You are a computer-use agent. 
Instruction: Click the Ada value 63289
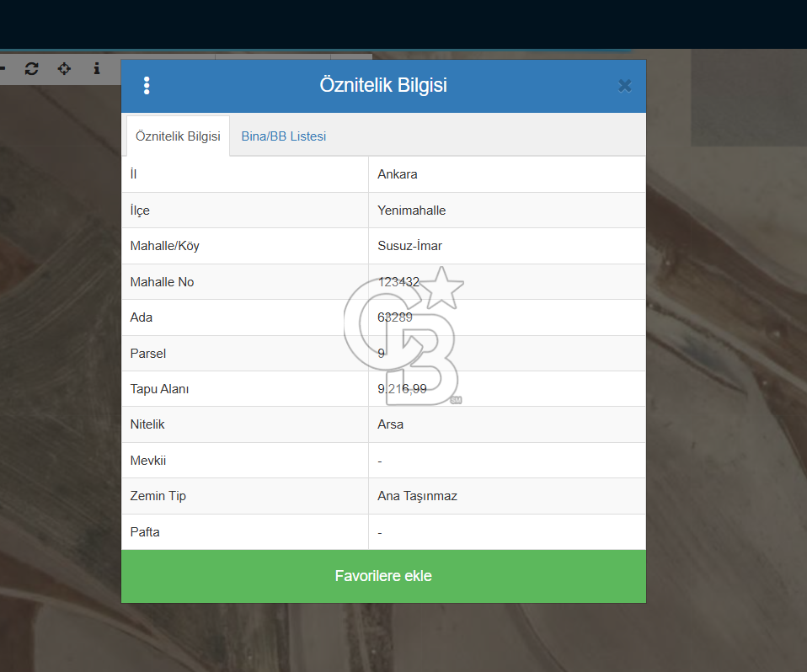pyautogui.click(x=395, y=317)
